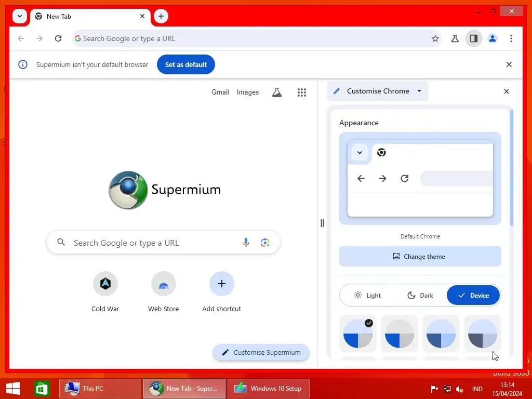This screenshot has width=532, height=399.
Task: Click Set as default button
Action: pyautogui.click(x=185, y=64)
